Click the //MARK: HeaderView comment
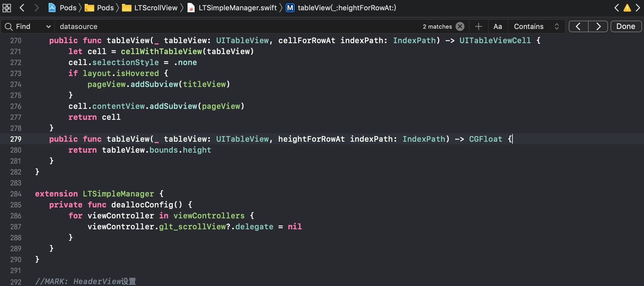 [85, 281]
